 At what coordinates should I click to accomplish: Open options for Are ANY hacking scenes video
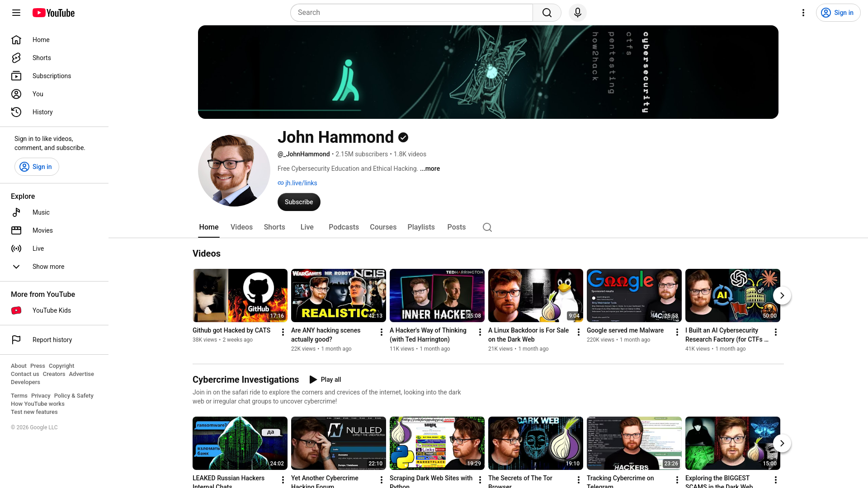[382, 332]
